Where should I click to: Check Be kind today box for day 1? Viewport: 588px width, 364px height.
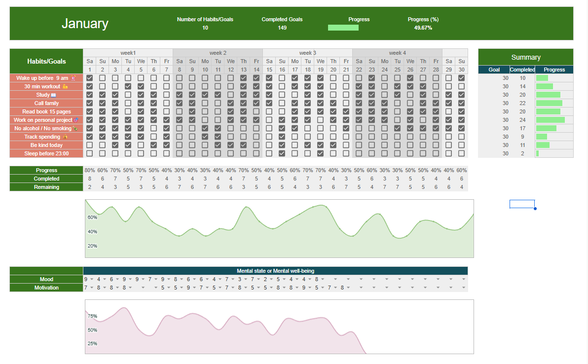tap(89, 145)
